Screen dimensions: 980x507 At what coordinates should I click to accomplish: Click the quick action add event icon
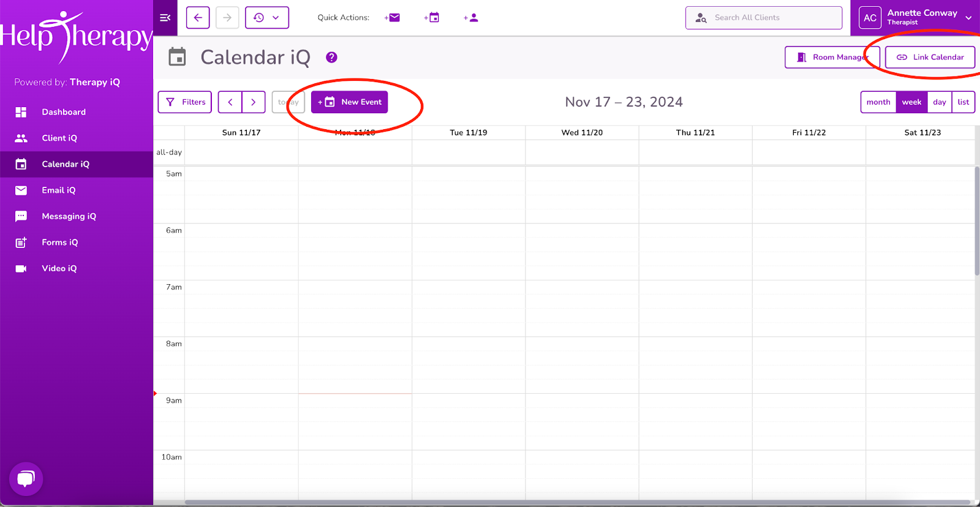(x=432, y=18)
